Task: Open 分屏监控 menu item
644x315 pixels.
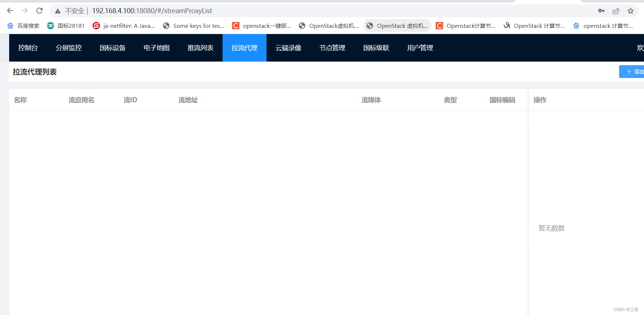Action: 69,48
